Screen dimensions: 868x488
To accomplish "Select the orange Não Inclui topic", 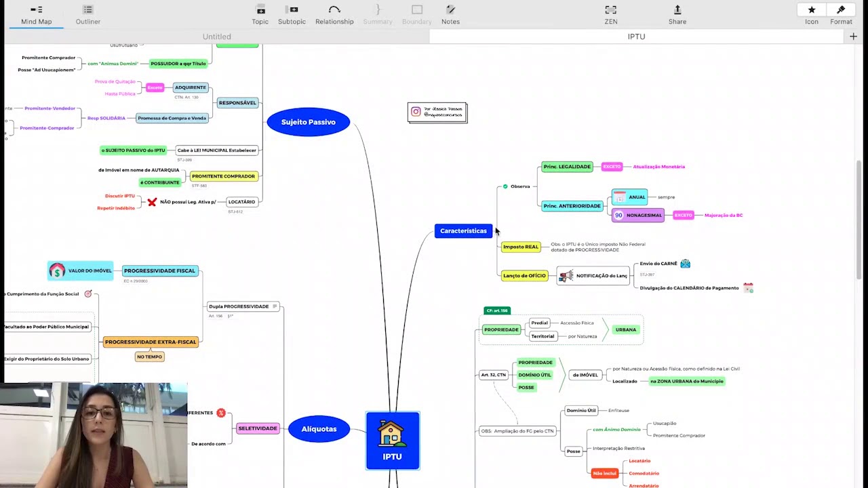I will [604, 473].
